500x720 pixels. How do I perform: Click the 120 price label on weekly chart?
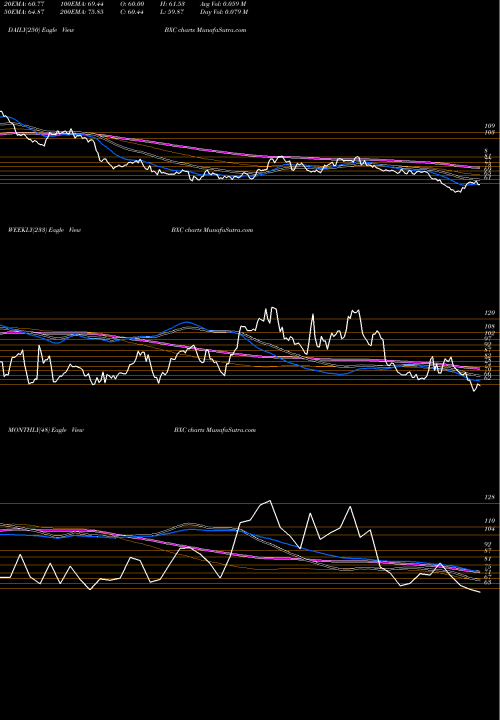click(x=489, y=313)
